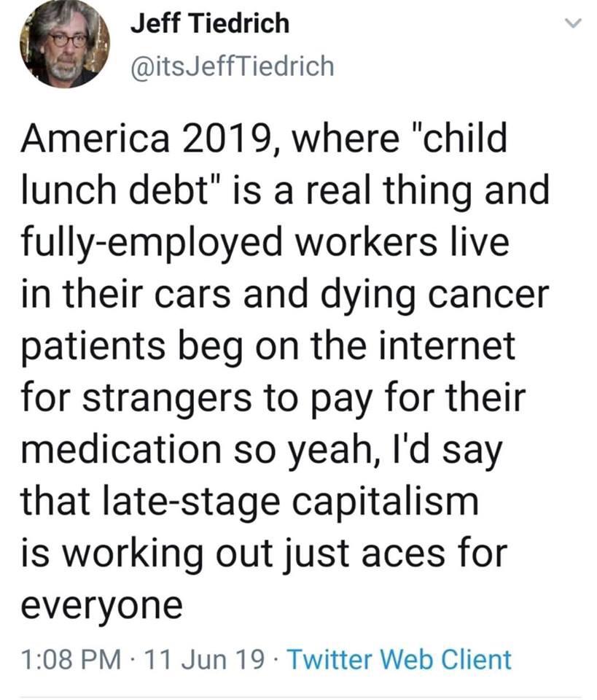Open the Twitter Web Client source link
This screenshot has height=700, width=597.
(399, 659)
